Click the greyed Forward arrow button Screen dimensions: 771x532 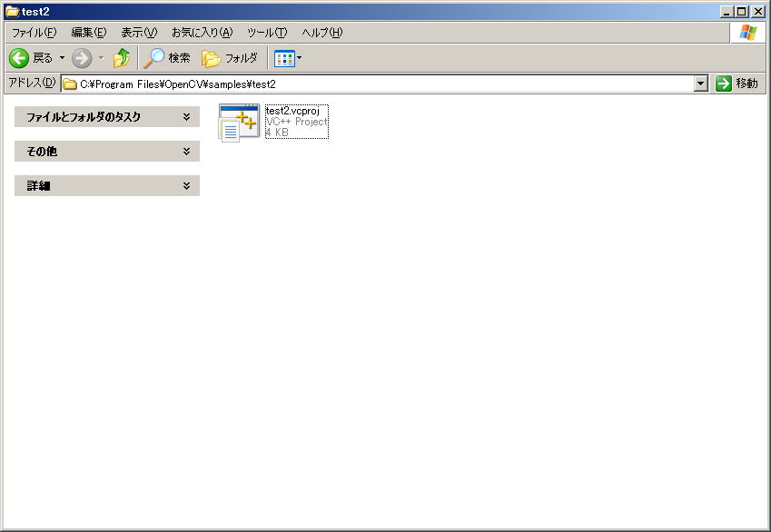click(82, 58)
